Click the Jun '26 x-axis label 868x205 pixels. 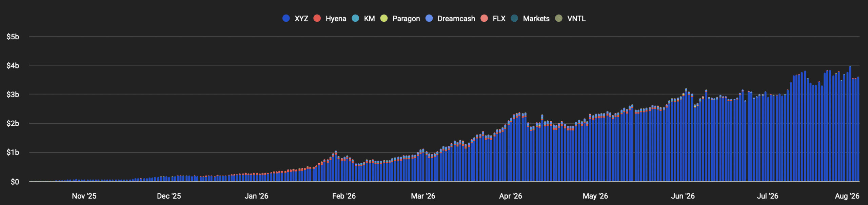683,196
